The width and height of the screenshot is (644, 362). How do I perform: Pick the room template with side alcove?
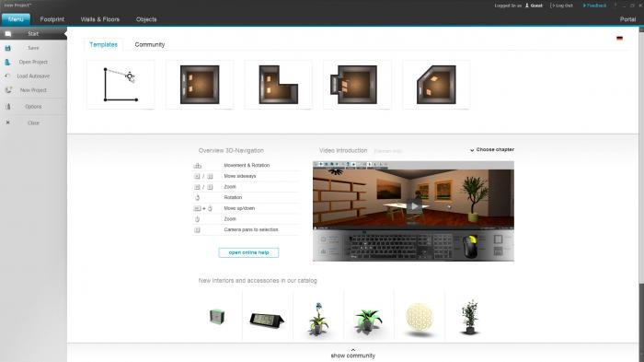(x=357, y=85)
